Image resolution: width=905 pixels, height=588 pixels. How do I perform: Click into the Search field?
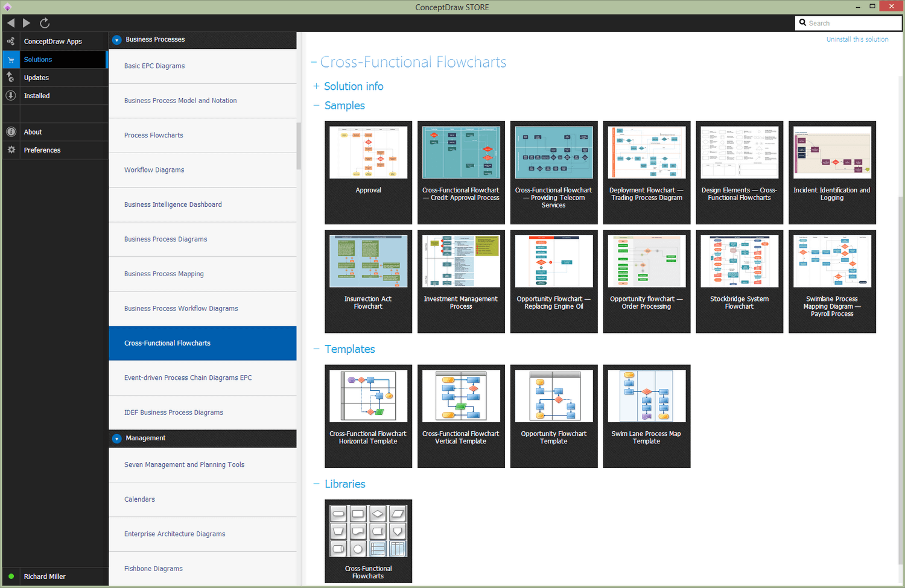coord(848,23)
